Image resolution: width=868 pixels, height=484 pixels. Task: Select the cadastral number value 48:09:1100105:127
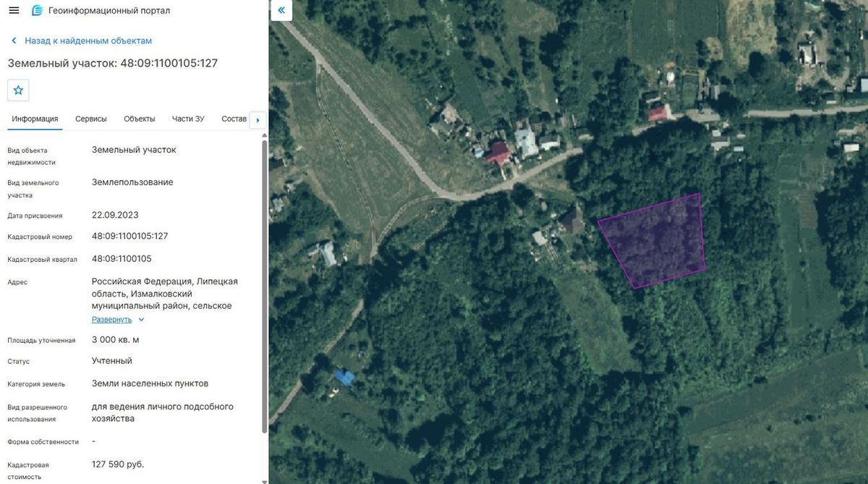130,236
